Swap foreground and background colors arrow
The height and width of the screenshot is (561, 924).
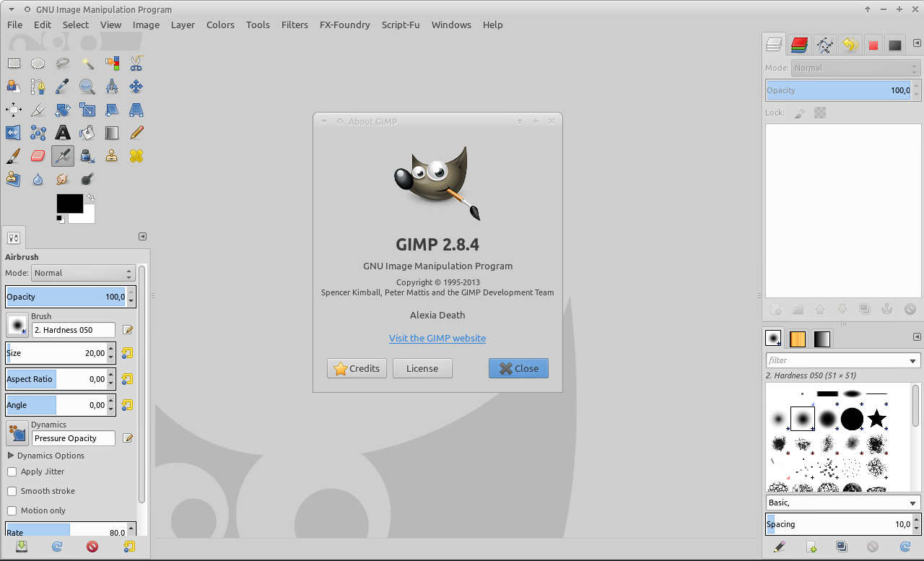coord(90,198)
